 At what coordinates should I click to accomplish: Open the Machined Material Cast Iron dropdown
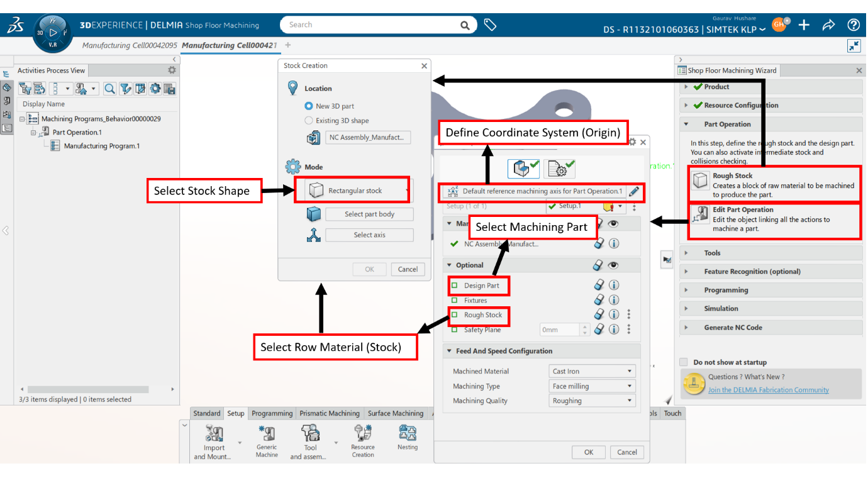point(593,371)
